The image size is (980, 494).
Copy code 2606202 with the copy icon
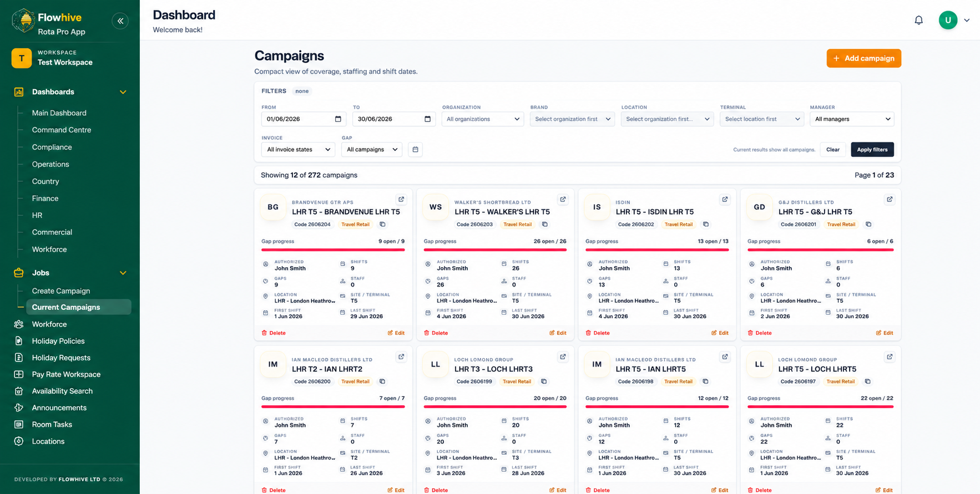coord(706,225)
